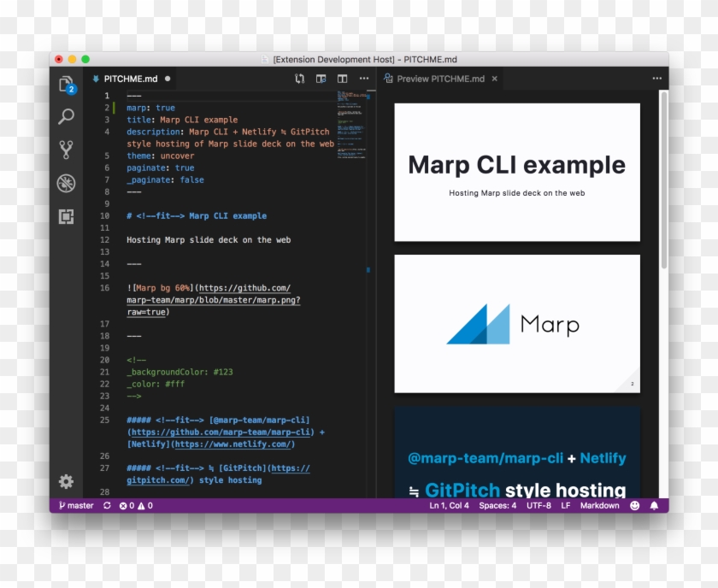Click the Split Editor icon
Viewport: 718px width, 588px height.
point(341,78)
